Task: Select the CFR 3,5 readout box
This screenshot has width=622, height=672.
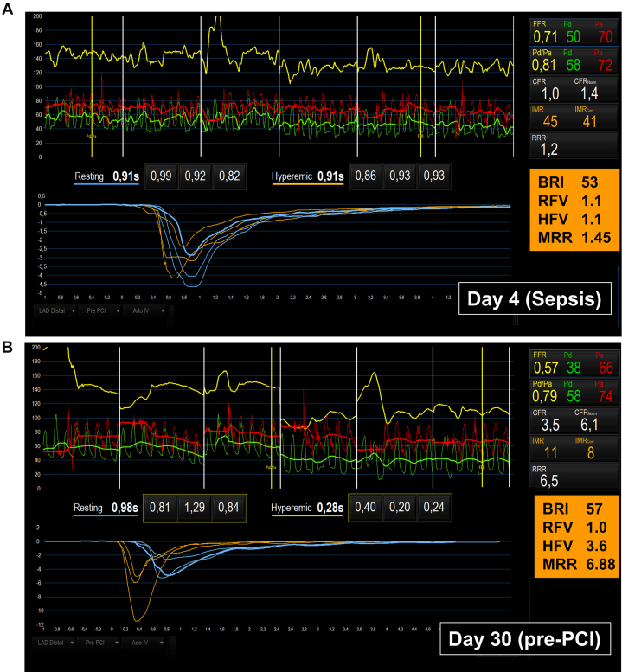Action: point(574,421)
